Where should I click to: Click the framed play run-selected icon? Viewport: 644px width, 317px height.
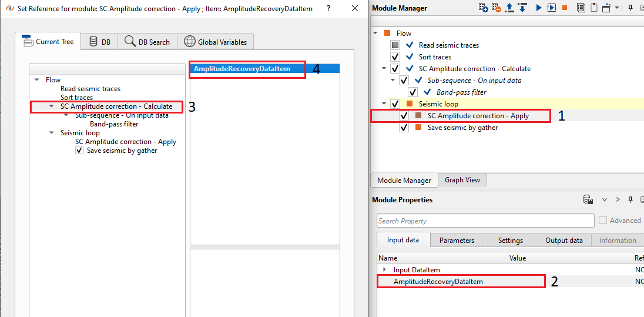552,8
